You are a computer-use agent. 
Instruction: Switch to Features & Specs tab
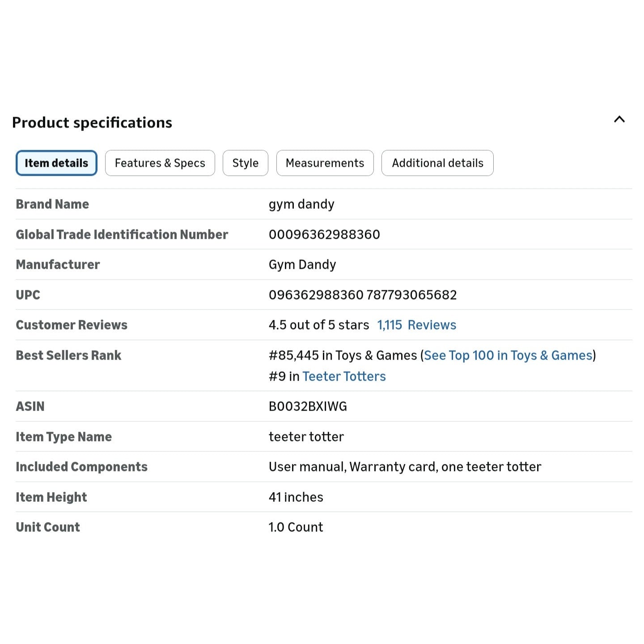pos(160,163)
